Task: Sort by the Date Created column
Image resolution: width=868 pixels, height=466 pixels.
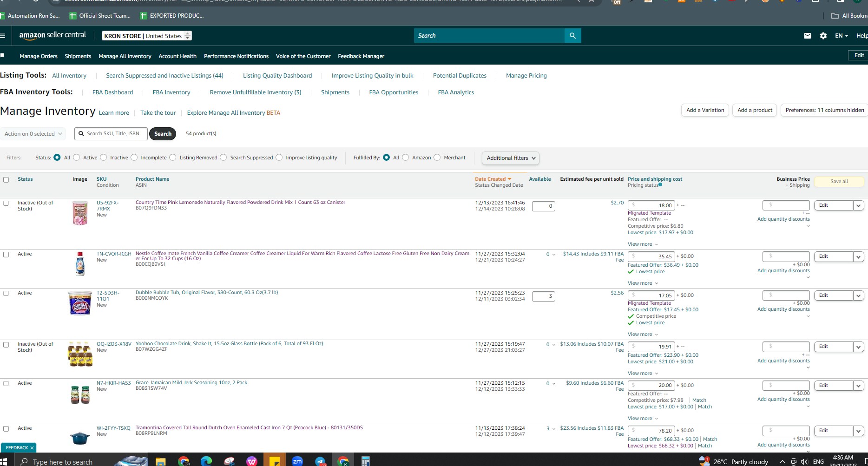Action: click(x=493, y=179)
